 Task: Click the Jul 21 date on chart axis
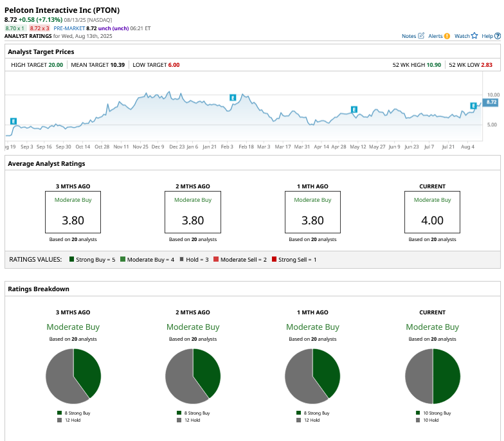pos(448,147)
